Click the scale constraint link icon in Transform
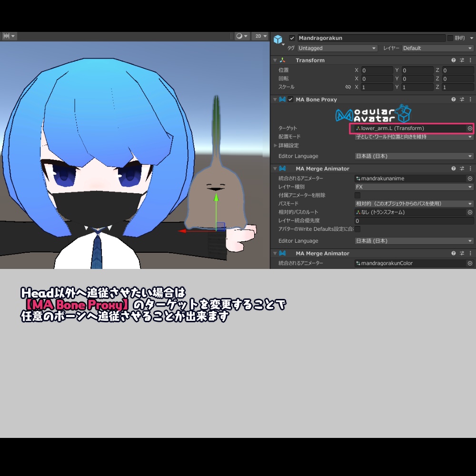 (x=349, y=87)
